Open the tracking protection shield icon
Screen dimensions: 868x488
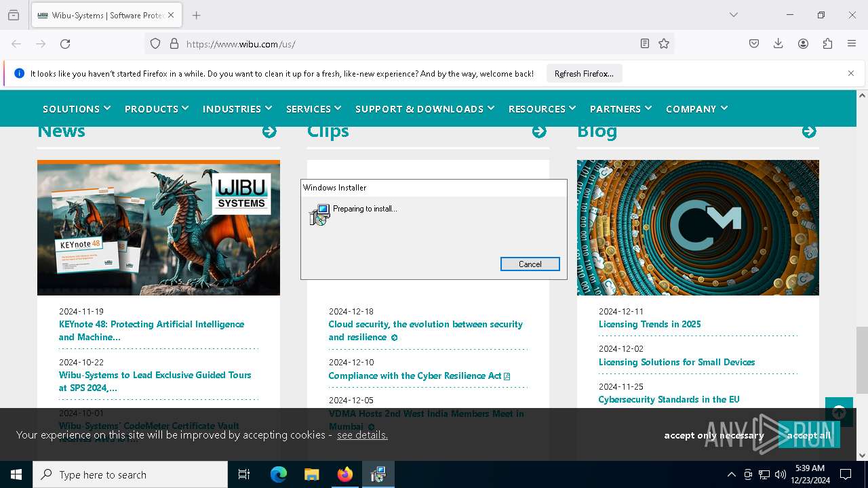click(155, 43)
